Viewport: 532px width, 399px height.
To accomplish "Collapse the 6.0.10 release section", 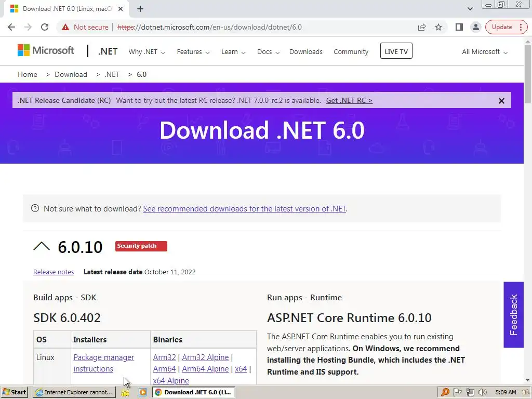I will 42,246.
